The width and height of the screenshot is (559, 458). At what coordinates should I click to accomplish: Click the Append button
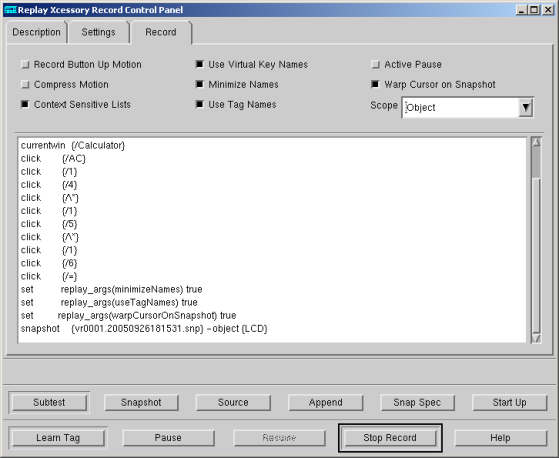[325, 402]
